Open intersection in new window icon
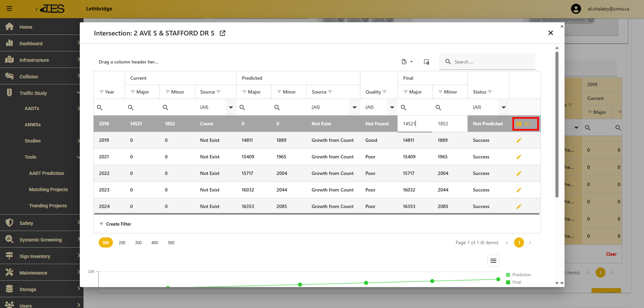 [x=222, y=33]
